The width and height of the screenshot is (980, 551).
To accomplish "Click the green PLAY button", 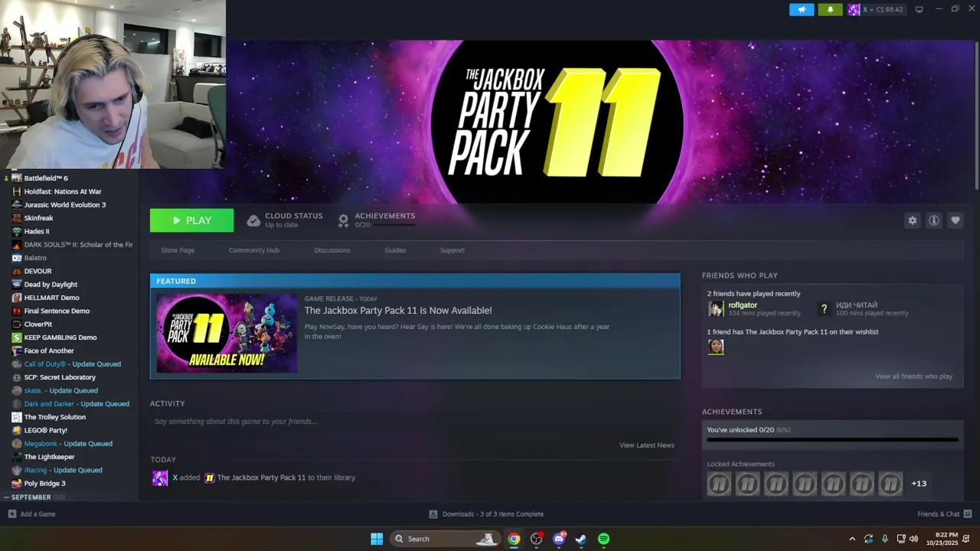I will (191, 220).
